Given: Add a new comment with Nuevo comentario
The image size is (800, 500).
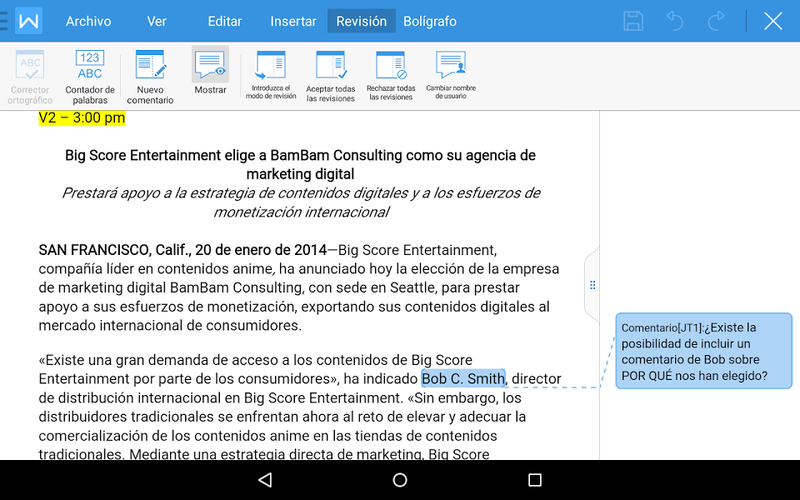Looking at the screenshot, I should tap(150, 76).
